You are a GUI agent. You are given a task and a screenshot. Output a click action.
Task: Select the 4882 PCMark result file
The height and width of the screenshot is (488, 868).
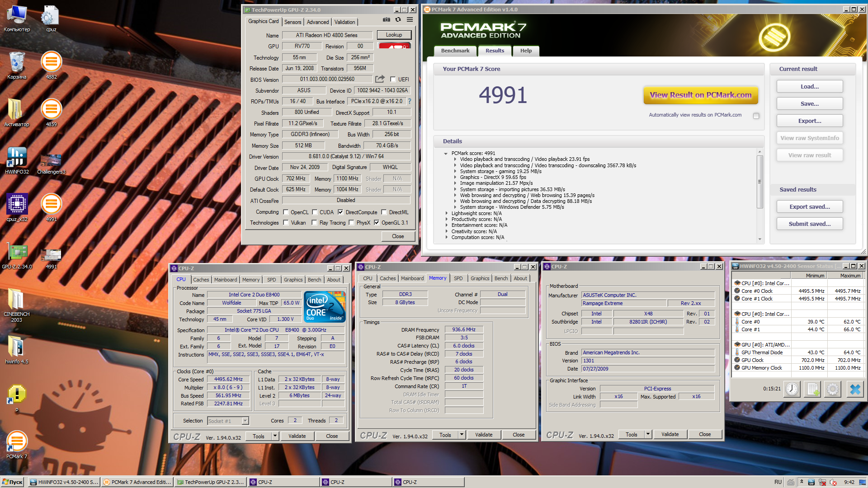click(x=51, y=66)
